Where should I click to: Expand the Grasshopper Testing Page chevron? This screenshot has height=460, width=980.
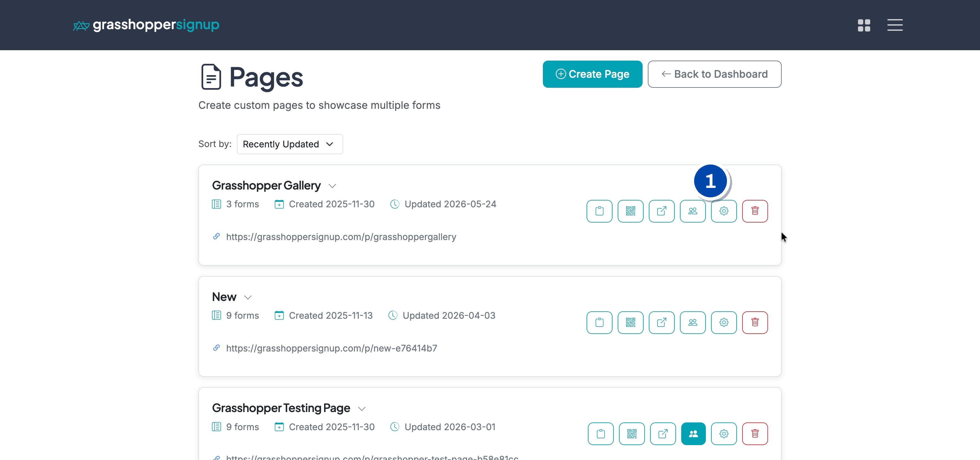point(361,409)
